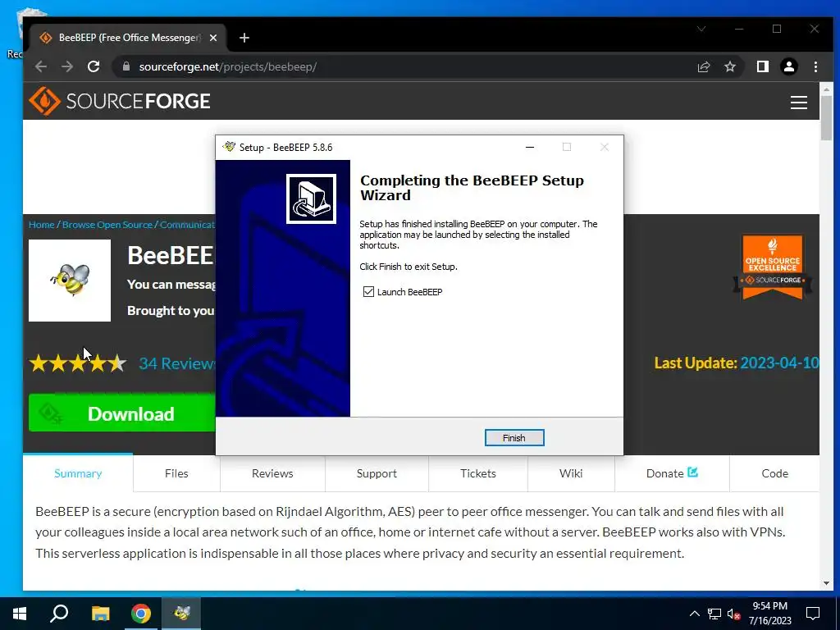Click the BeeBEEP setup taskbar icon
The height and width of the screenshot is (630, 840).
181,614
